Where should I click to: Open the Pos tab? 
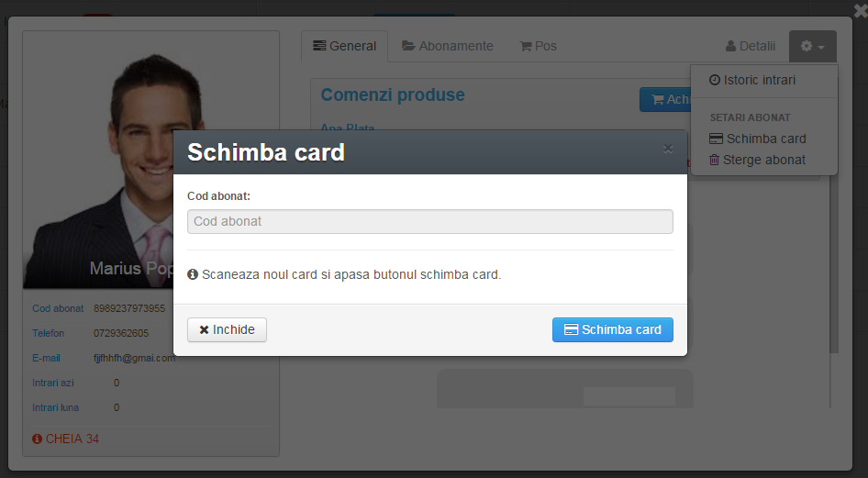(x=538, y=46)
